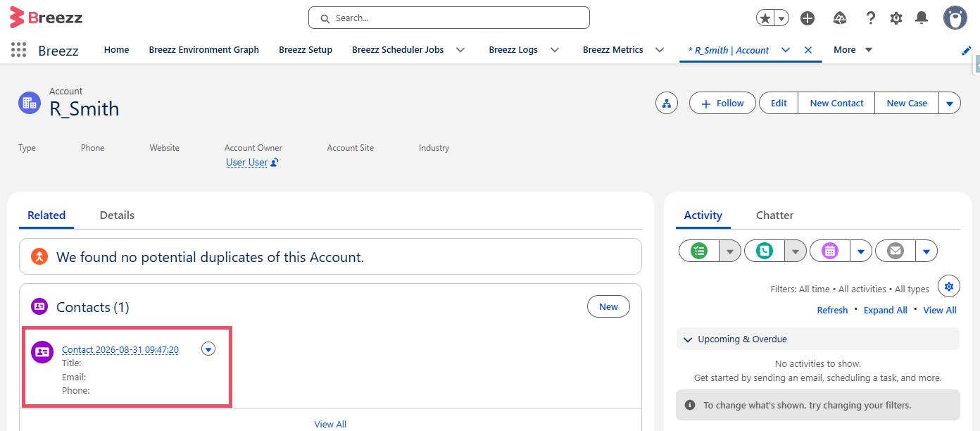980x431 pixels.
Task: Open the global create plus icon
Action: pos(808,18)
